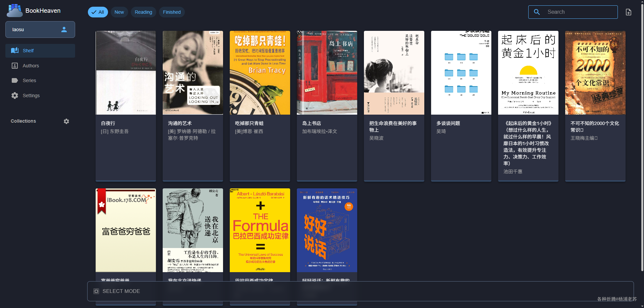
Task: Click the Series tag icon
Action: [15, 80]
